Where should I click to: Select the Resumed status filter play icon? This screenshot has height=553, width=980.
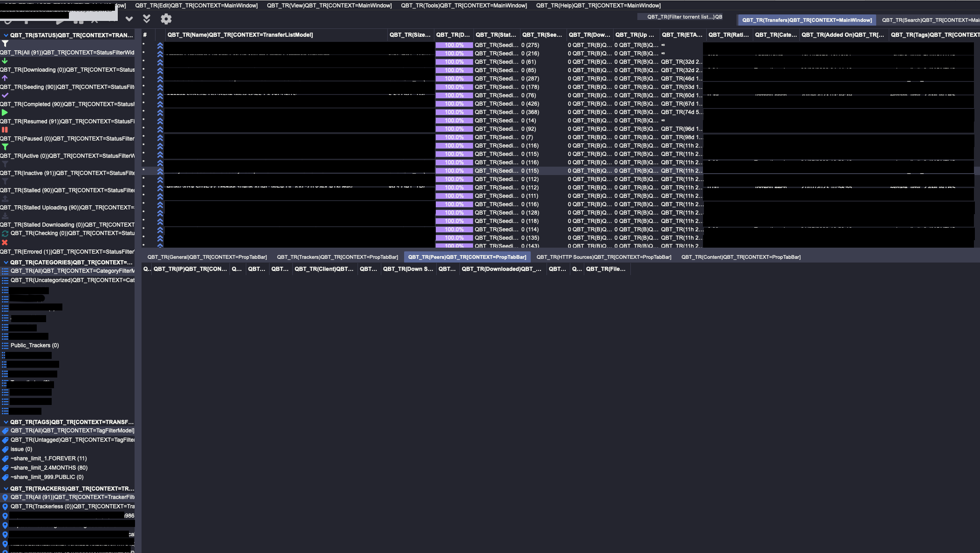5,112
